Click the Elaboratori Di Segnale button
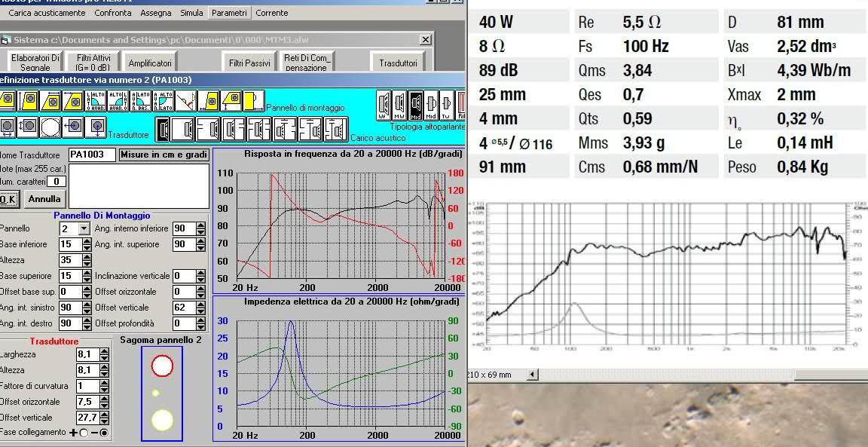The height and width of the screenshot is (447, 868). tap(35, 62)
